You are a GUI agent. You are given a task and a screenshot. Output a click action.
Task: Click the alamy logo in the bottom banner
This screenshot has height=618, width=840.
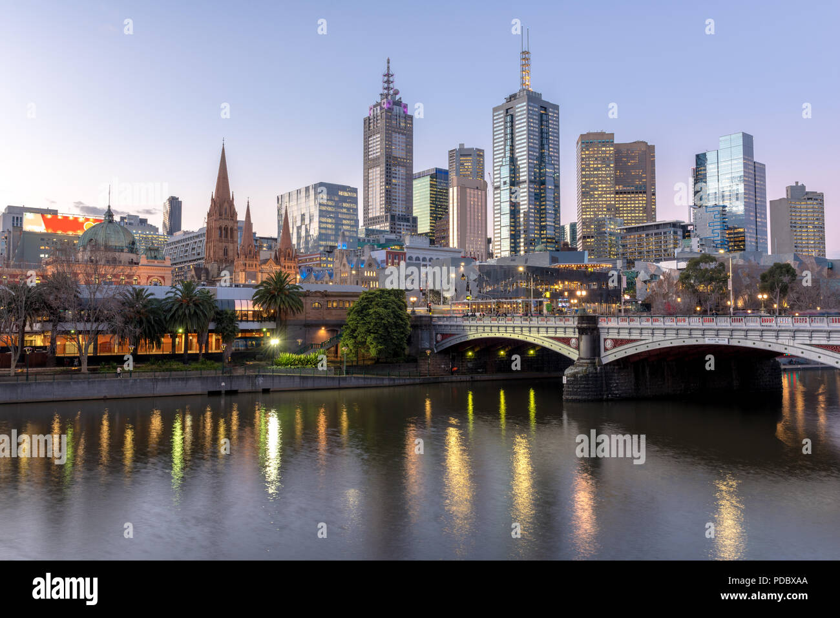click(x=65, y=589)
